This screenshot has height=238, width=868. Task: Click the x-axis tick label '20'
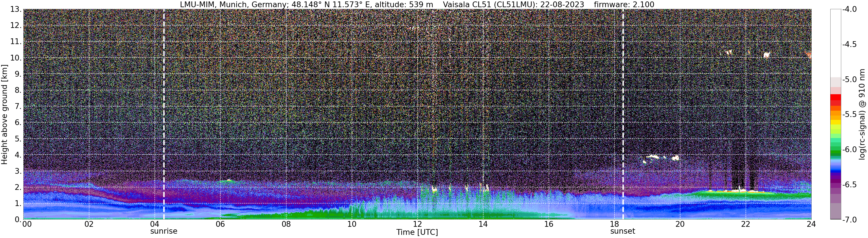coord(680,224)
